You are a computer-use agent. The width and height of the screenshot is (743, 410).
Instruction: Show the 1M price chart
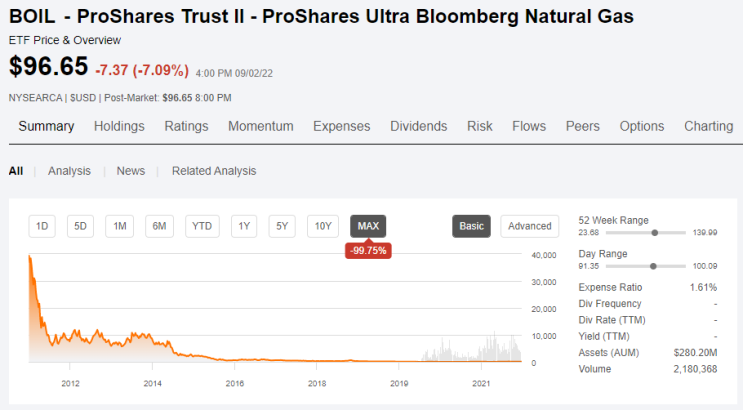point(120,226)
